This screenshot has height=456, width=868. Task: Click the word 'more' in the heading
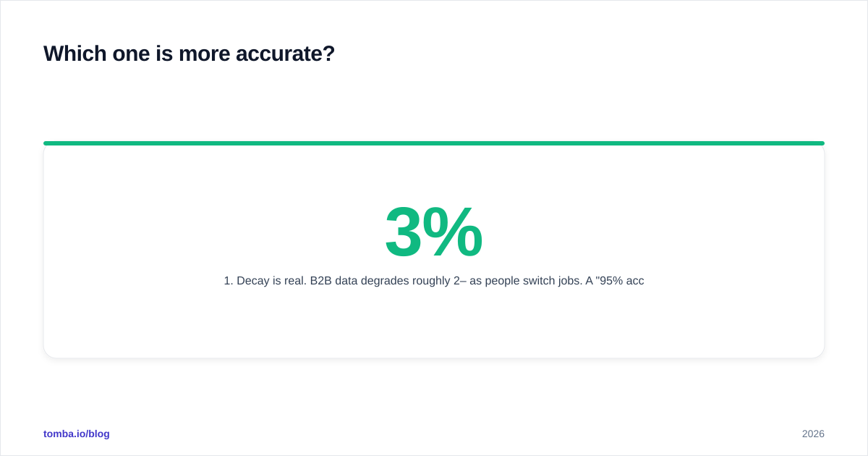pyautogui.click(x=204, y=54)
